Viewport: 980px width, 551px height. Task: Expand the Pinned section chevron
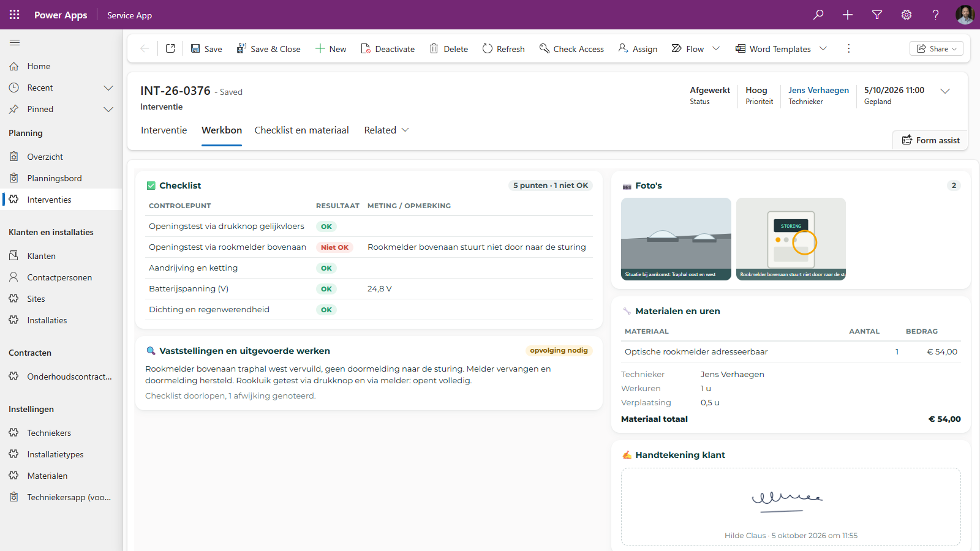point(108,109)
